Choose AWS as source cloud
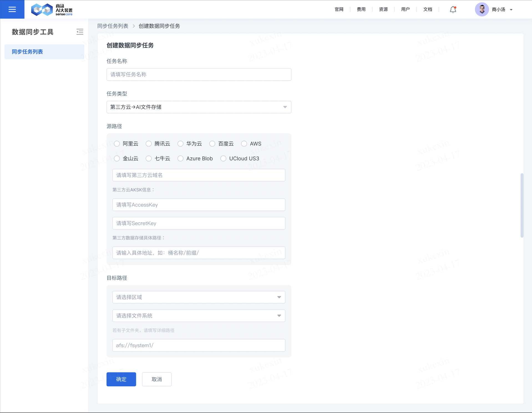The width and height of the screenshot is (532, 413). [244, 144]
